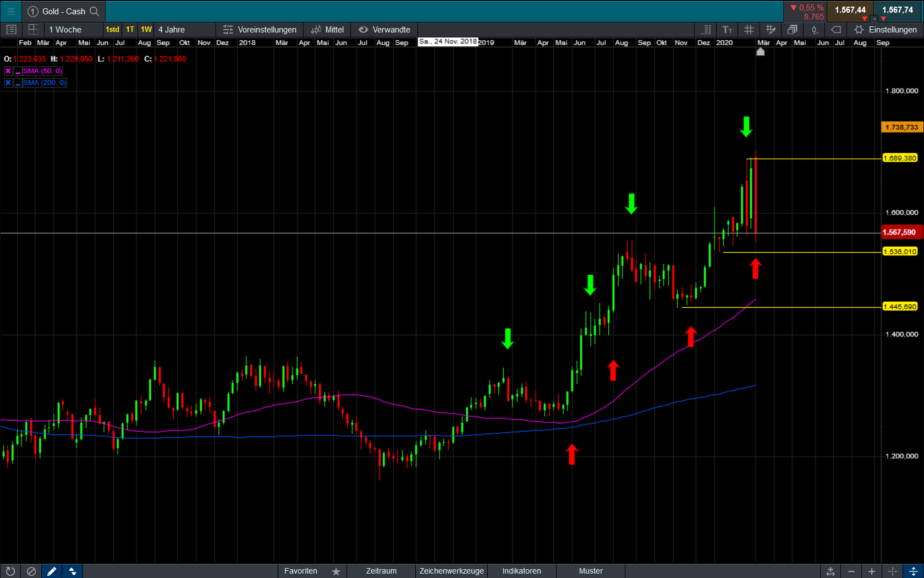Screen dimensions: 924x578
Task: Open the hamburger menu in the title bar
Action: (10, 11)
